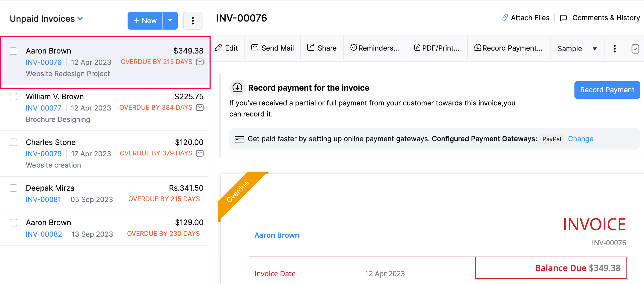
Task: Click the clipboard checklist icon at toolbar end
Action: [x=635, y=49]
